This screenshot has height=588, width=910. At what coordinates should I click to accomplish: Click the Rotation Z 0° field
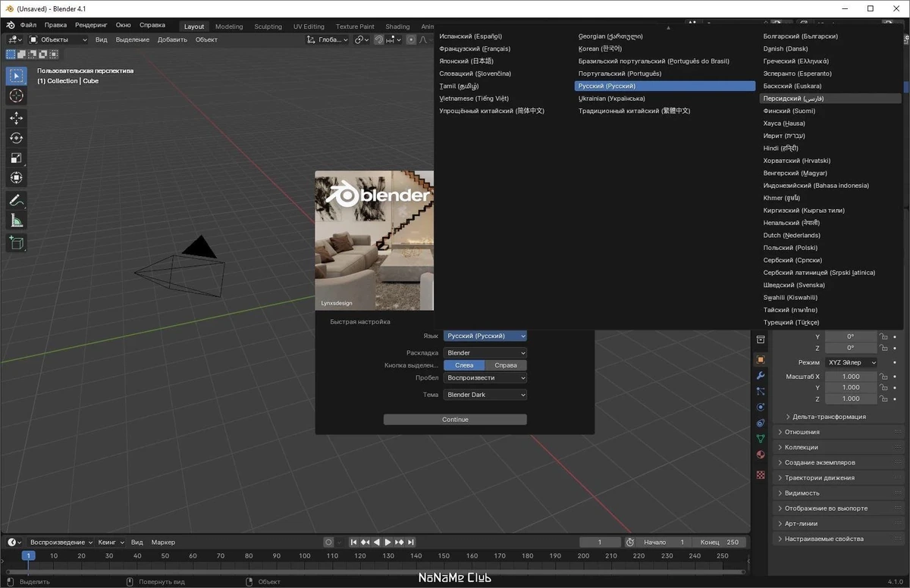851,348
